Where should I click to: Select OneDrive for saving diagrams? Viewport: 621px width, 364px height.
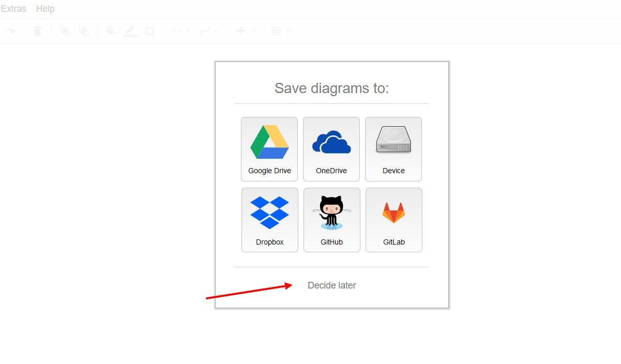pyautogui.click(x=331, y=149)
